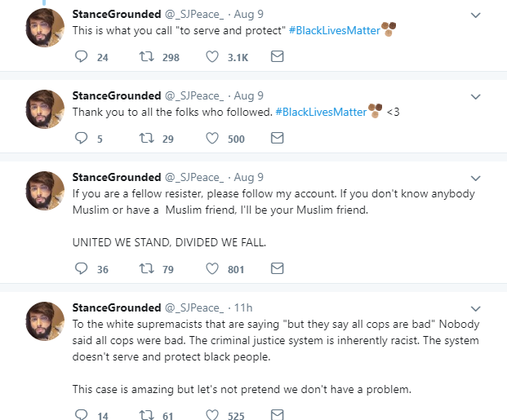Open more options for "to serve and protect" tweet
The width and height of the screenshot is (507, 420).
pyautogui.click(x=476, y=15)
